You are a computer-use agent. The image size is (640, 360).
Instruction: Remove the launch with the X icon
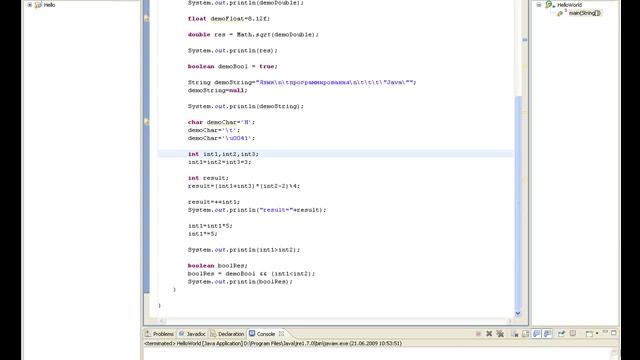(489, 333)
